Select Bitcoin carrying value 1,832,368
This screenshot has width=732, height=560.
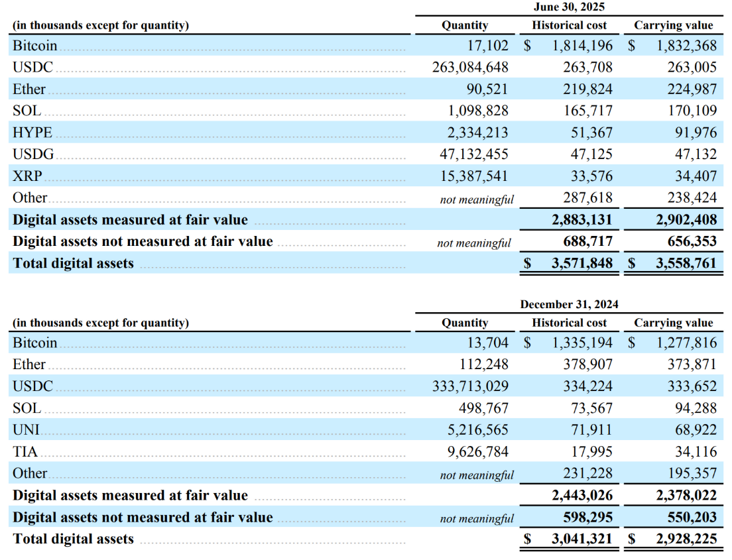686,46
